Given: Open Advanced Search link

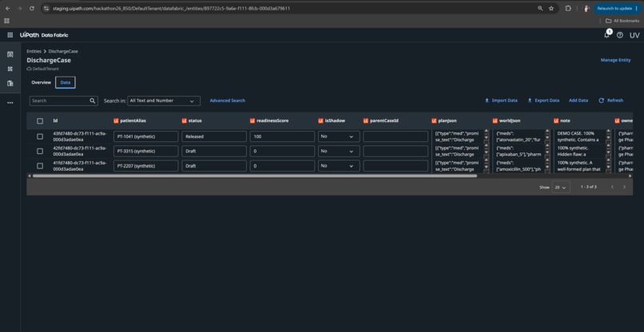Looking at the screenshot, I should (228, 101).
